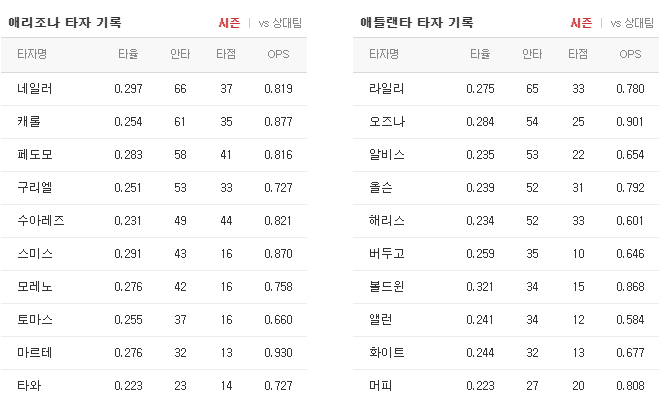This screenshot has height=409, width=663.
Task: Select 시즌 tab in 애리조나 batter table
Action: click(229, 23)
